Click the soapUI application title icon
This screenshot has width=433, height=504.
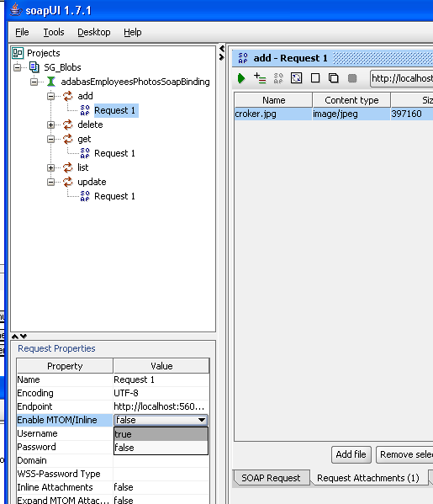16,9
